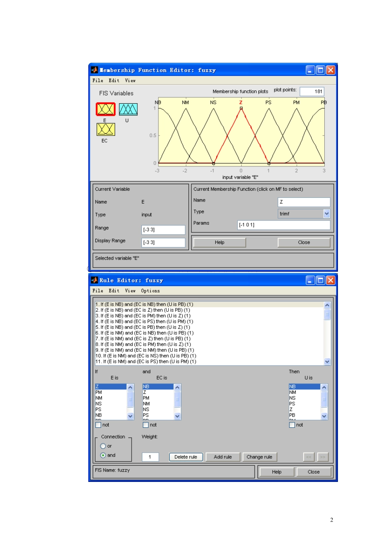Screen dimensions: 392x555
Task: Minimize the Rule Editor window
Action: (310, 280)
